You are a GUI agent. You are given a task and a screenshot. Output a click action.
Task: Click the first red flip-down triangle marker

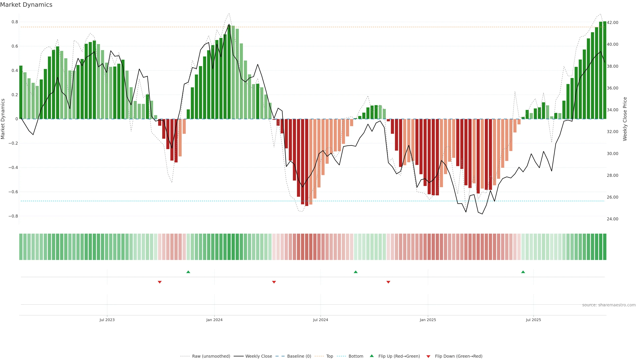click(160, 282)
